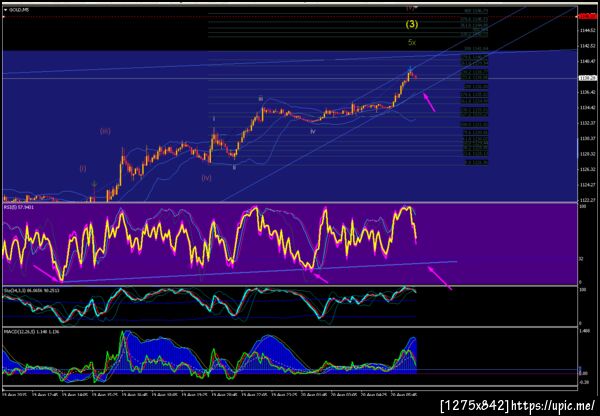The height and width of the screenshot is (416, 600).
Task: Click the 1134.42 price axis label
Action: (x=588, y=108)
